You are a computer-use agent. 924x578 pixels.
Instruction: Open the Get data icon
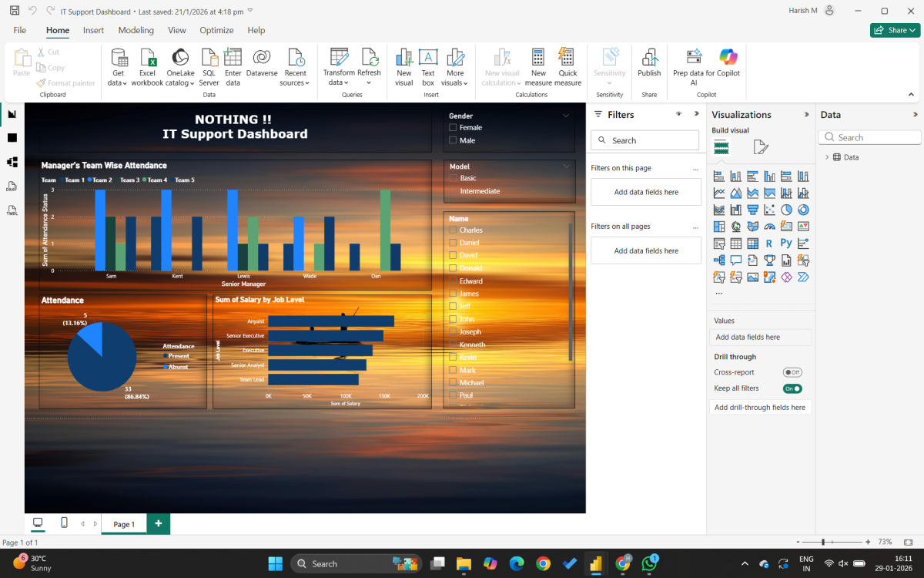coord(119,59)
